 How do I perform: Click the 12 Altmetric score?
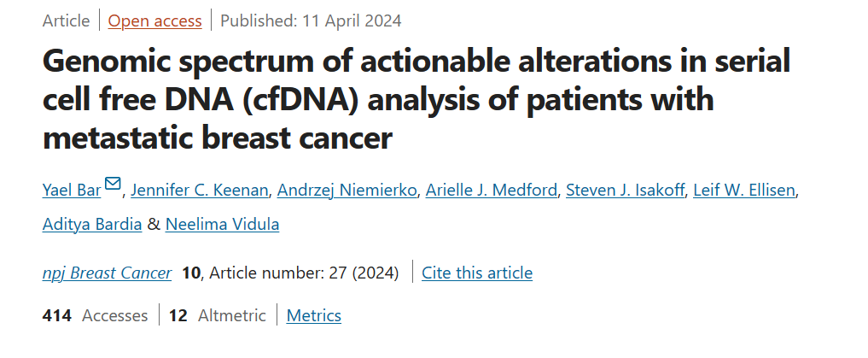point(218,316)
